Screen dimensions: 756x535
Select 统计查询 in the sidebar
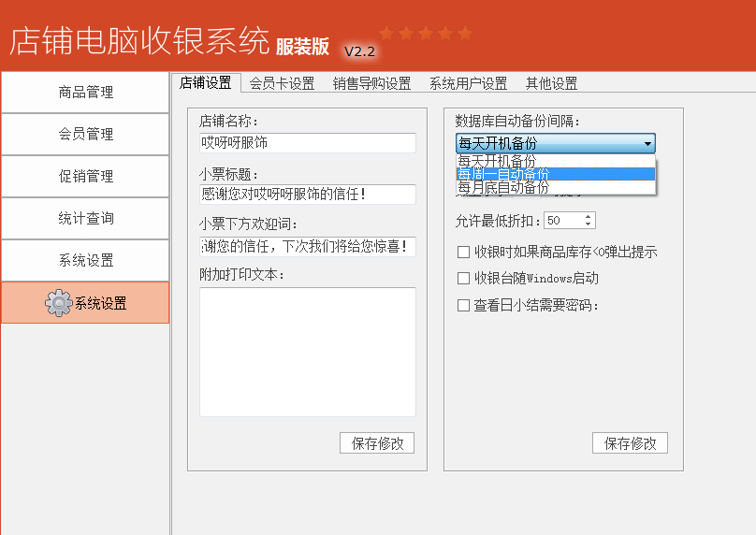coord(85,218)
